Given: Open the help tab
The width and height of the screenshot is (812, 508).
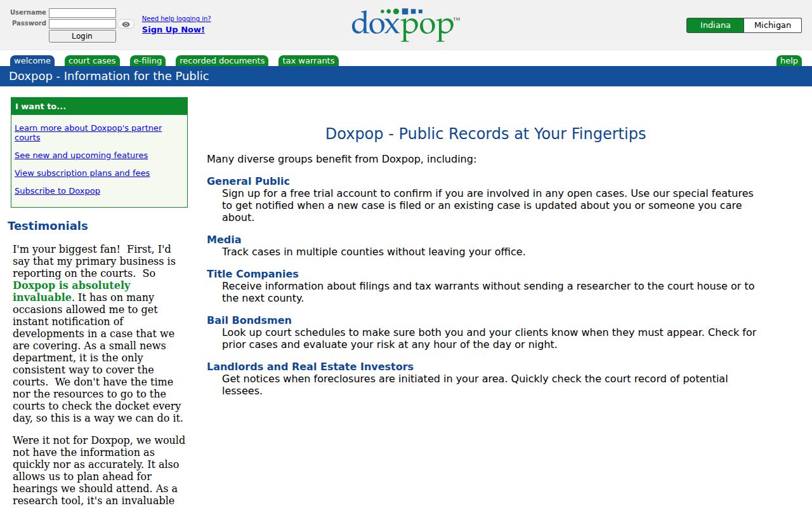Looking at the screenshot, I should 789,61.
